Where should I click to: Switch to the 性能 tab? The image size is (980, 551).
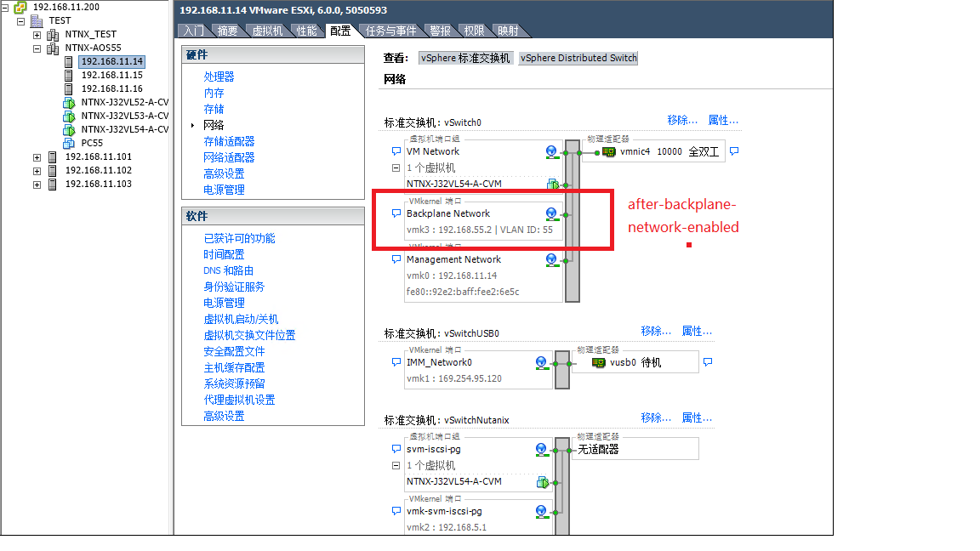[306, 31]
